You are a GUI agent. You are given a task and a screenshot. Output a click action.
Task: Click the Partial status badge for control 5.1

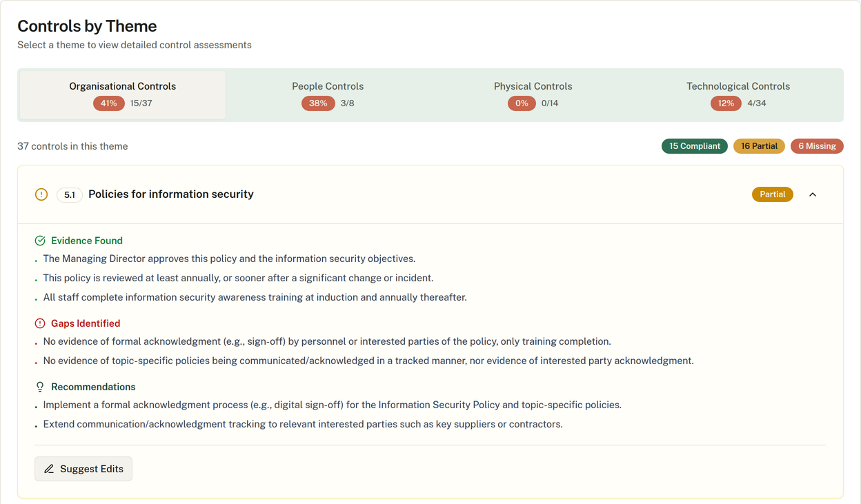click(x=773, y=194)
